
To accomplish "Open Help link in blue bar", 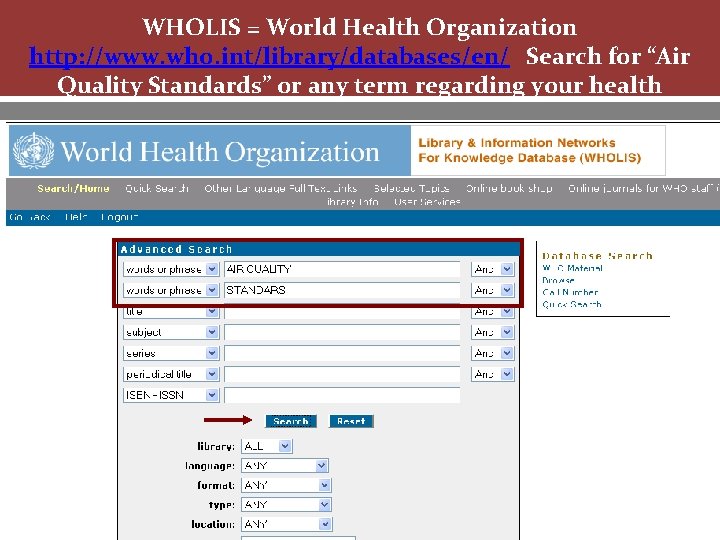I will pos(76,217).
